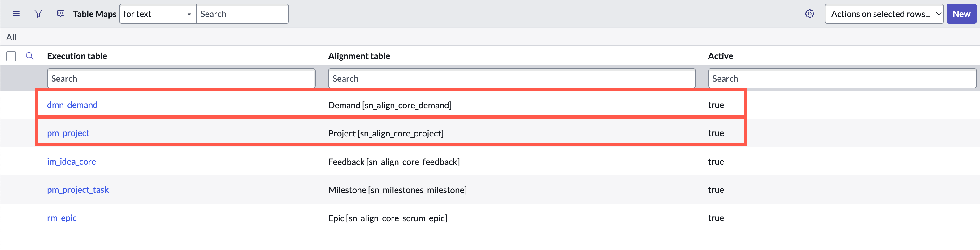The image size is (980, 250).
Task: Open the list context hamburger menu
Action: [x=16, y=14]
